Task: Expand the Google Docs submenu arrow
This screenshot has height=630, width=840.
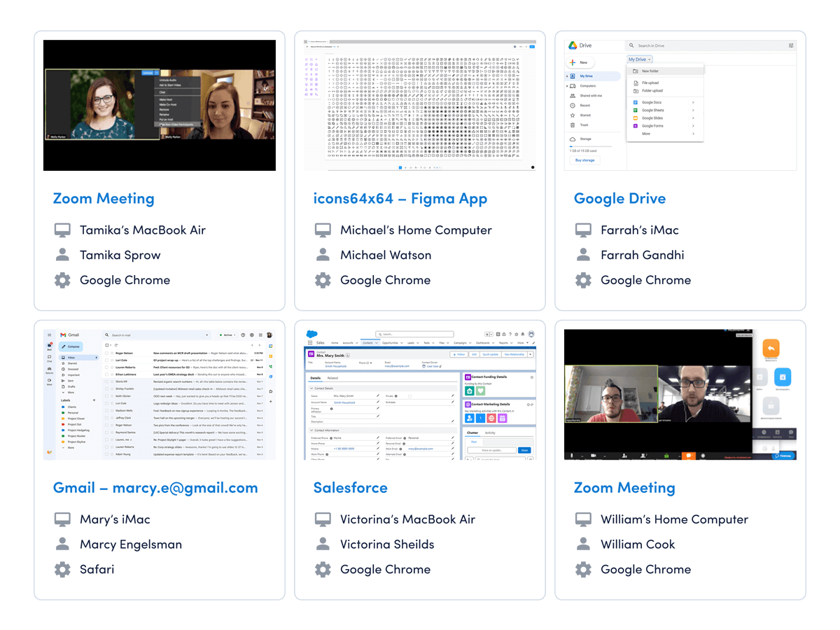Action: 693,102
